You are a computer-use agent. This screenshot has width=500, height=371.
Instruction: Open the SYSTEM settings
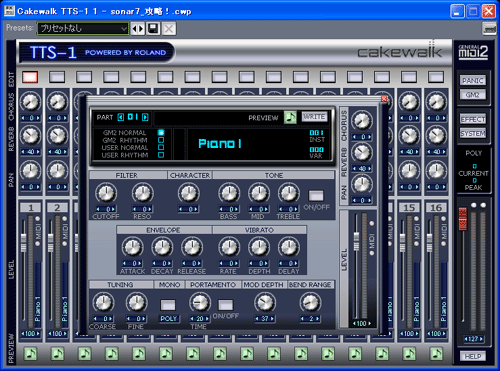coord(473,133)
